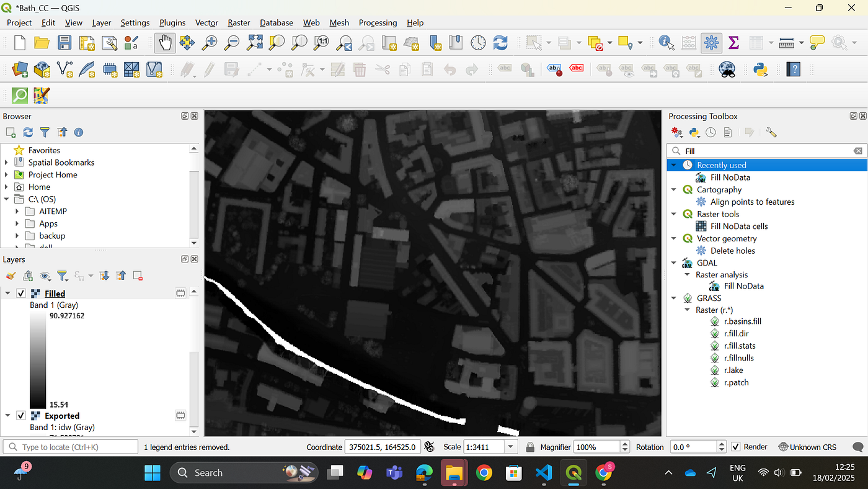Save the project with the floppy disk icon

coord(64,43)
